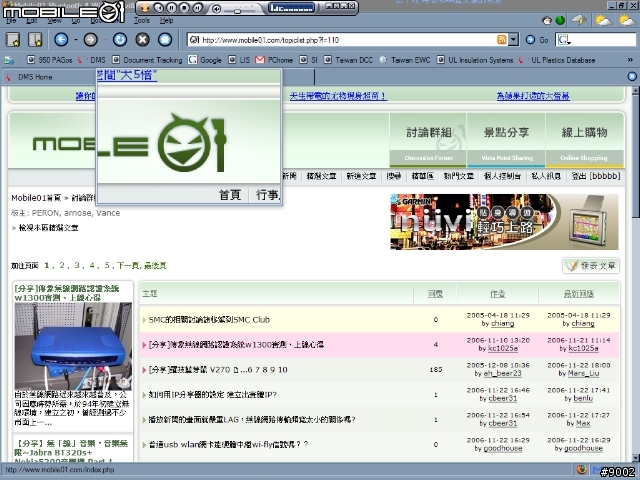
Task: Close the current tab with the tab-bar X
Action: 632,76
